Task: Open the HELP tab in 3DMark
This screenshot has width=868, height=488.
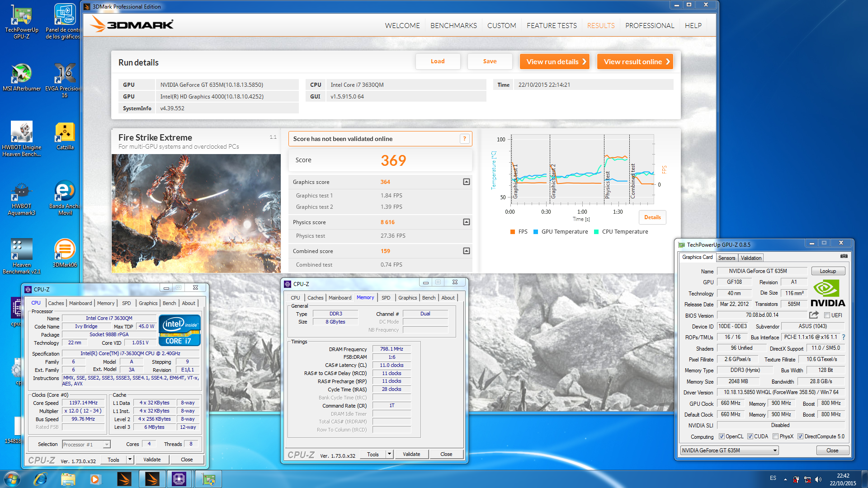Action: (693, 26)
